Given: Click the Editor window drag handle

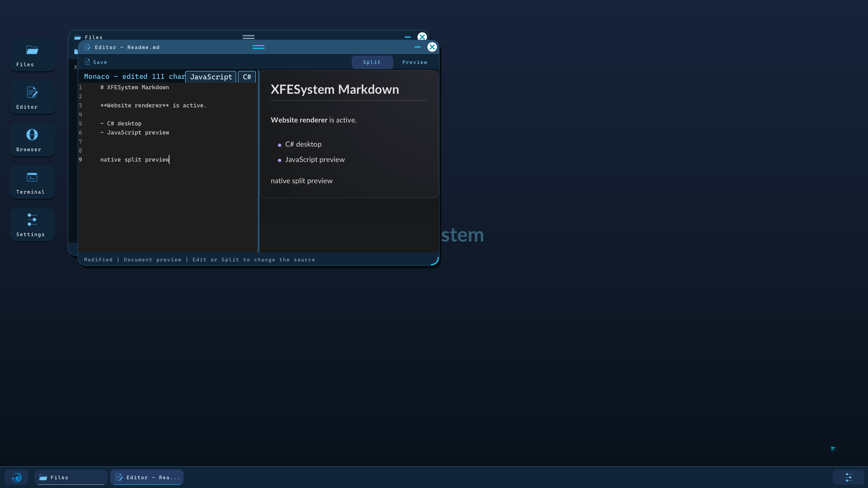Looking at the screenshot, I should click(x=258, y=47).
